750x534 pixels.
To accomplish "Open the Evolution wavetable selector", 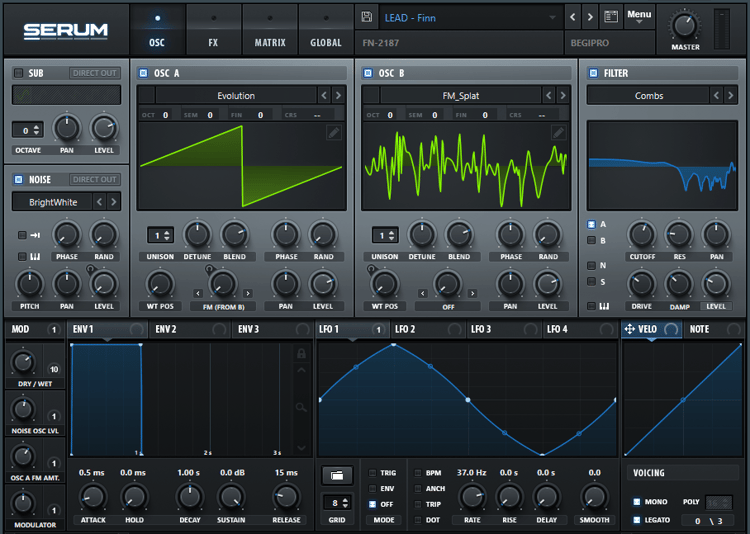I will tap(236, 95).
